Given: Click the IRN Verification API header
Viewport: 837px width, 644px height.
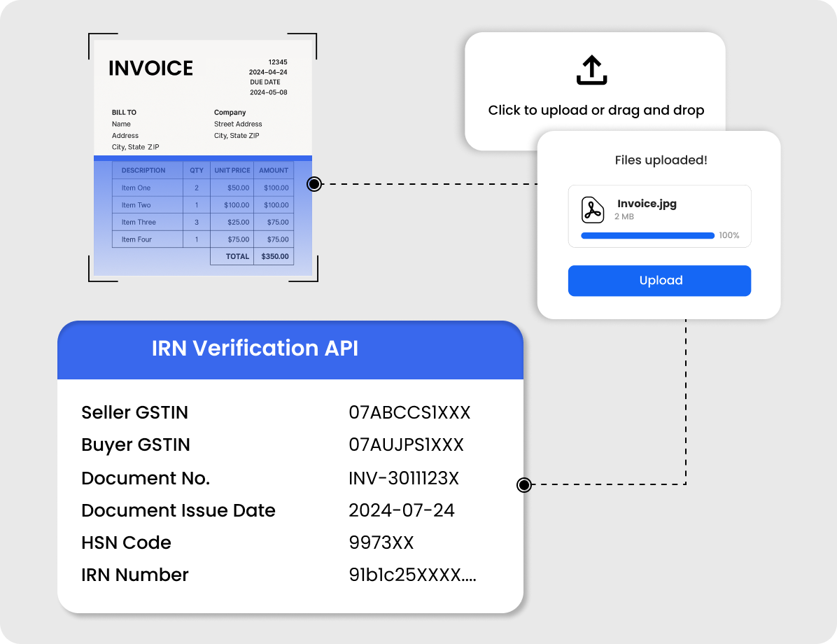Looking at the screenshot, I should pos(255,349).
